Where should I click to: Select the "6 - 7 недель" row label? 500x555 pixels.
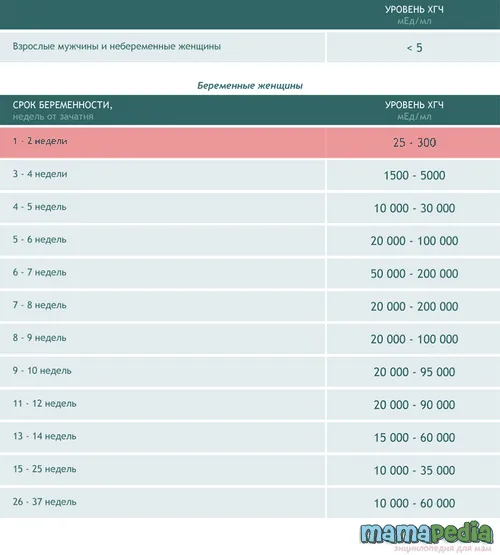coord(40,272)
